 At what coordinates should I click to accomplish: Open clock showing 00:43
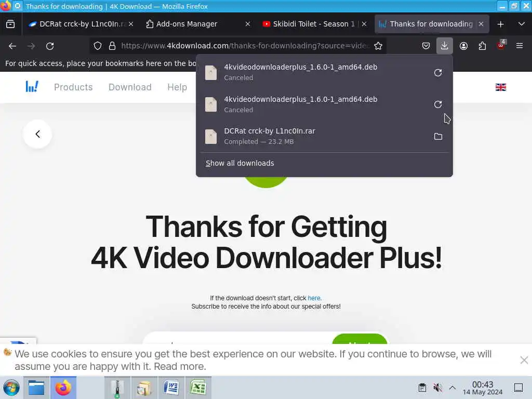pos(483,388)
